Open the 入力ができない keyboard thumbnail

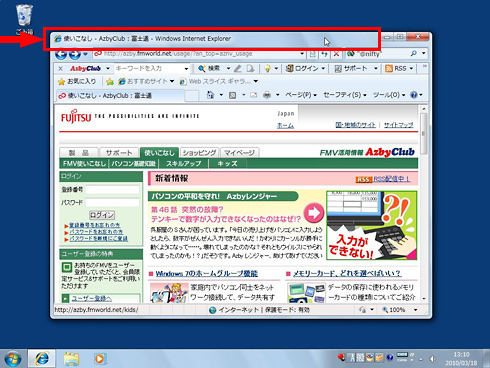point(371,225)
